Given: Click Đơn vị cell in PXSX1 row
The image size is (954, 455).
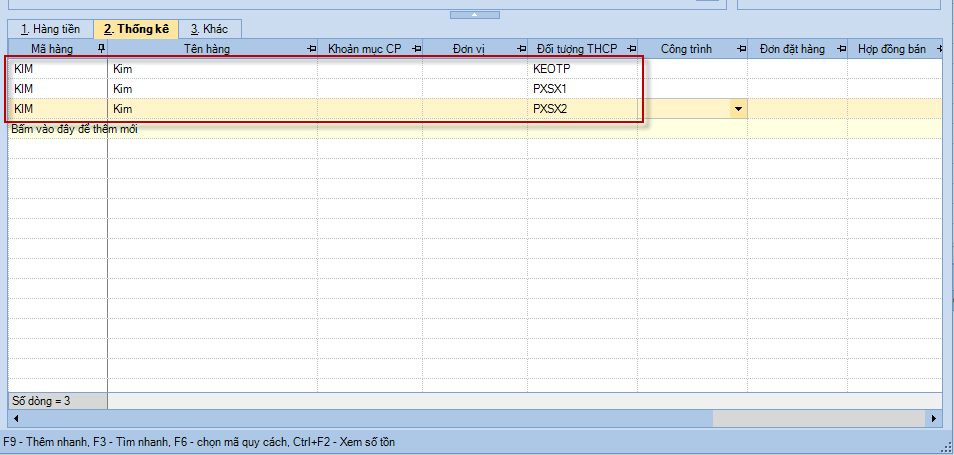Looking at the screenshot, I should 475,89.
